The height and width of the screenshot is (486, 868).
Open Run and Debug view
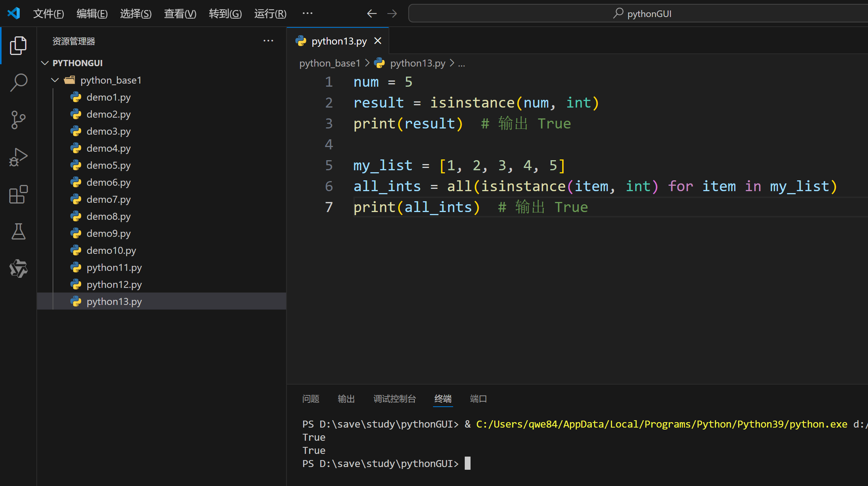(18, 157)
